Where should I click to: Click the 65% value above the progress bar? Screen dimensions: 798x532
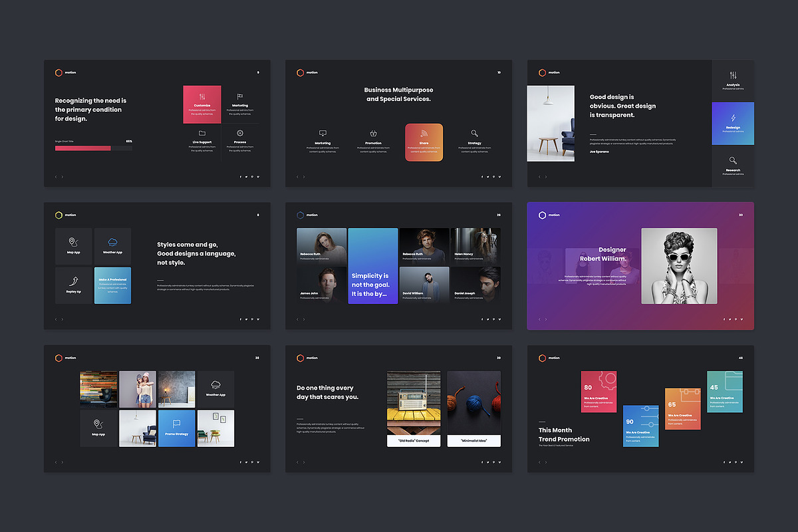[x=129, y=141]
